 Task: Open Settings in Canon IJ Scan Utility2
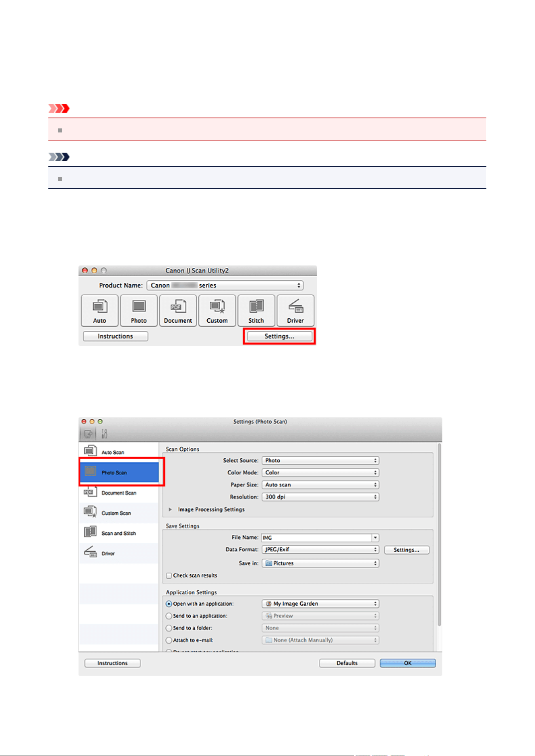point(279,336)
